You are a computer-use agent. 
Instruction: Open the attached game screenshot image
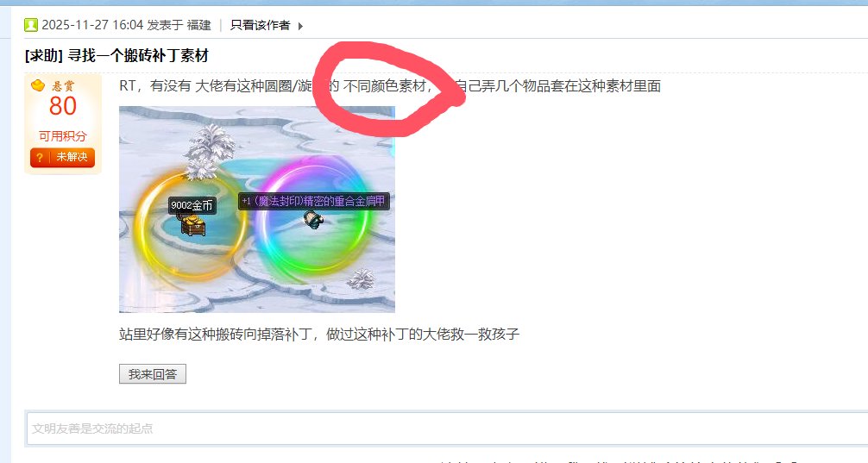click(x=257, y=210)
